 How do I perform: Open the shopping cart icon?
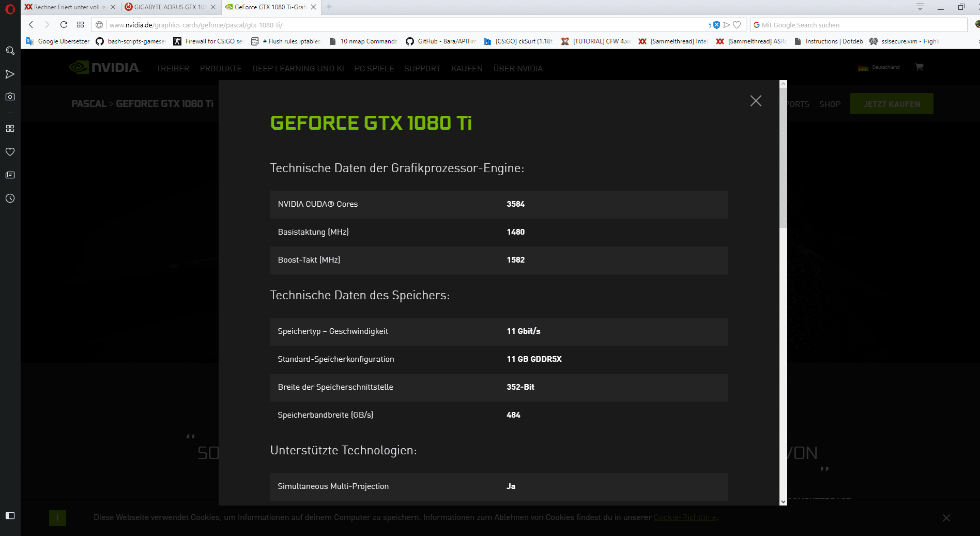(x=919, y=67)
